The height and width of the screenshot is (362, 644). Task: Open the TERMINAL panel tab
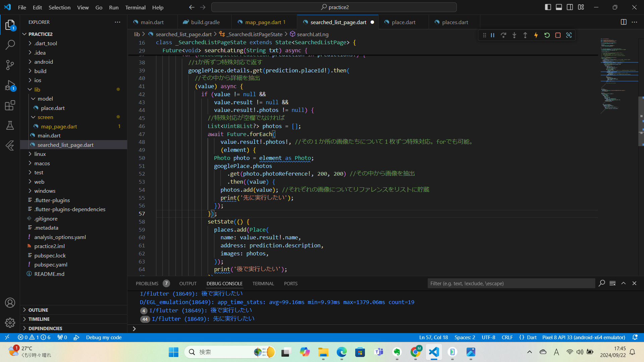263,284
